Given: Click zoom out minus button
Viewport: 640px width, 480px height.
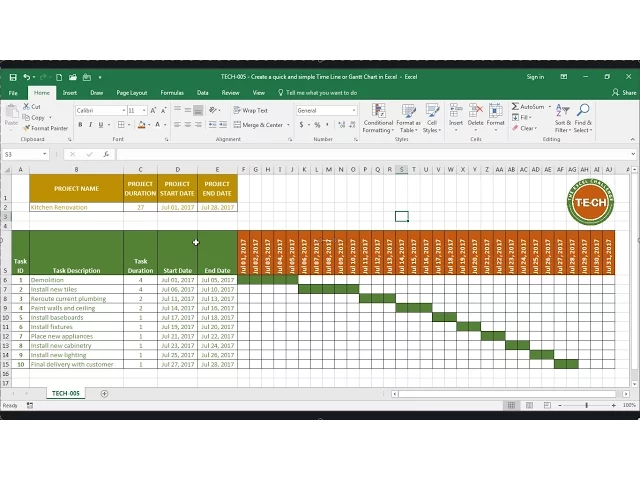Looking at the screenshot, I should pyautogui.click(x=560, y=405).
